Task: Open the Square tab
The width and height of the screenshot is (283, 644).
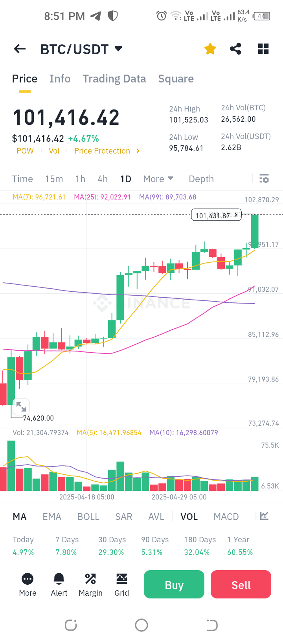Action: coord(176,79)
